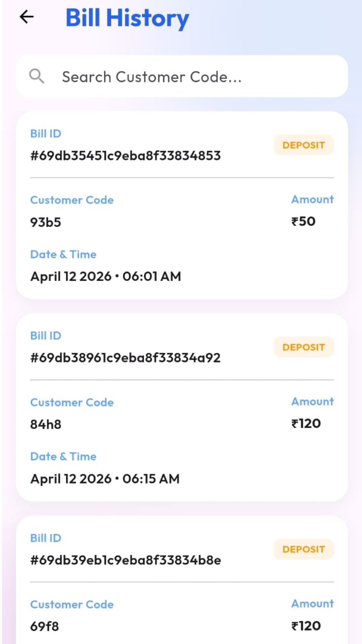362x644 pixels.
Task: Tap DEPOSIT badge on bill ending 4a92
Action: click(x=303, y=347)
